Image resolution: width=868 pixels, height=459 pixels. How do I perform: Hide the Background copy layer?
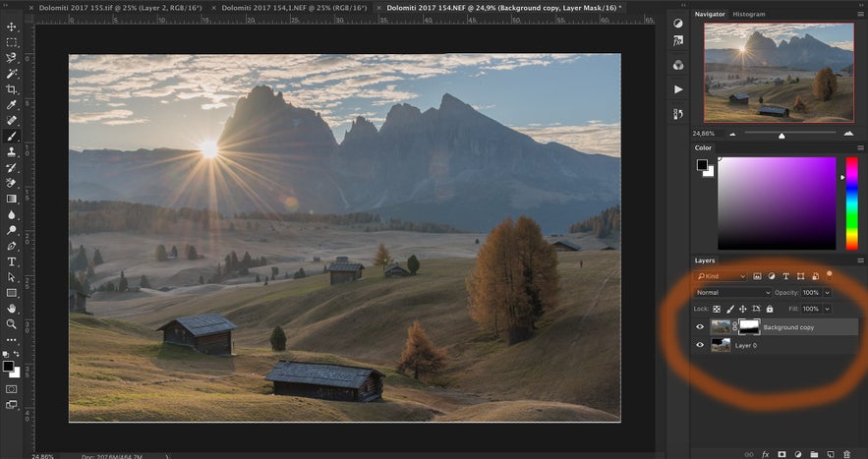pos(700,326)
